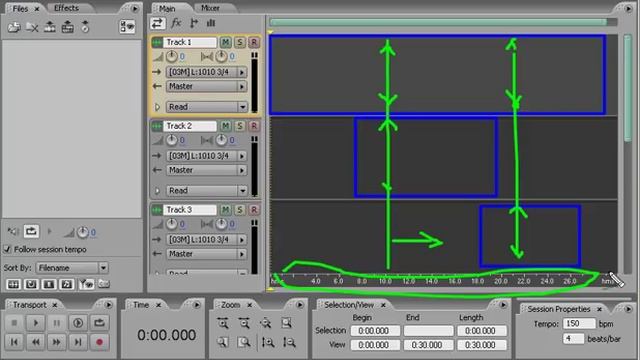
Task: Click Pause in the Transport panel
Action: click(57, 323)
